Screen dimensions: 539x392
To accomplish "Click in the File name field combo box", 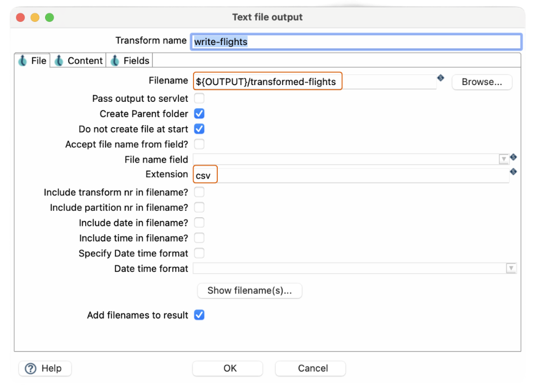I will tap(351, 159).
